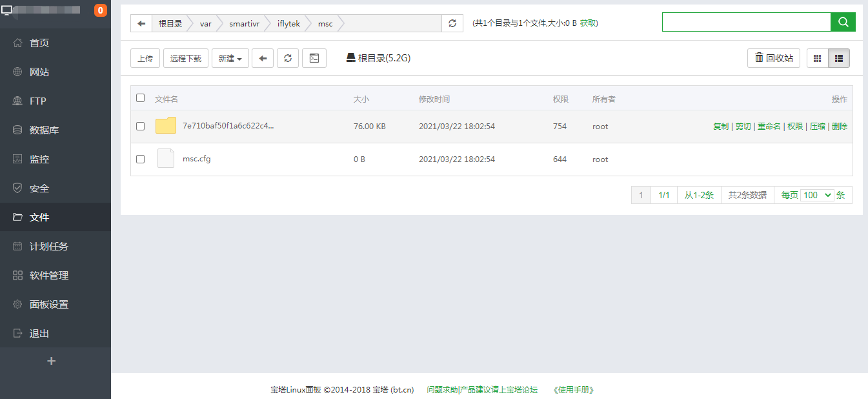Click the monitor icon at sidebar top
The image size is (868, 399).
[x=7, y=10]
